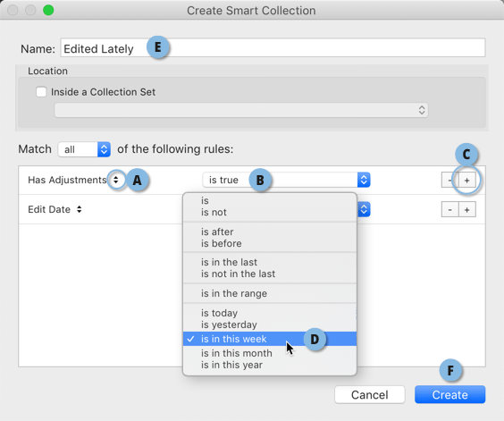Delete the Edit Date rule with minus

coord(449,210)
